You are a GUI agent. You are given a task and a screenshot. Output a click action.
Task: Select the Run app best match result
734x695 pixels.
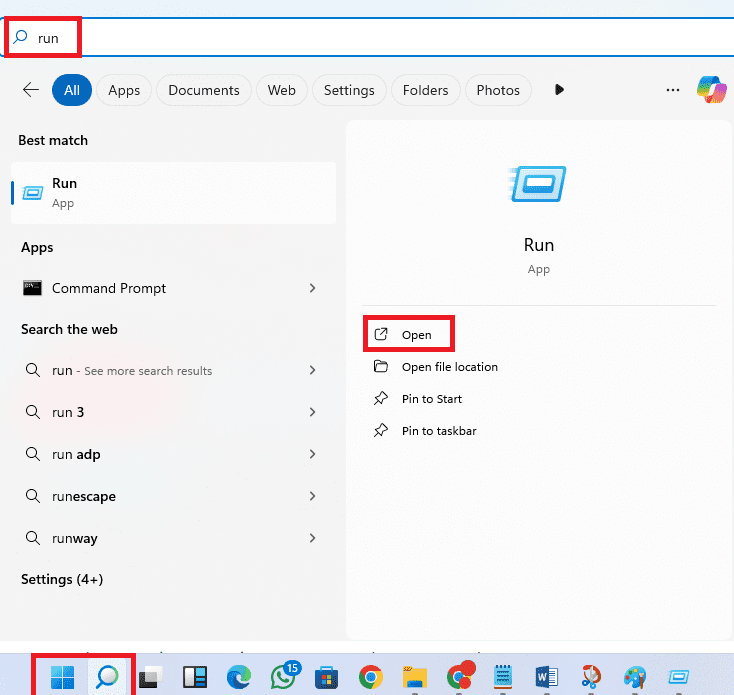(173, 193)
